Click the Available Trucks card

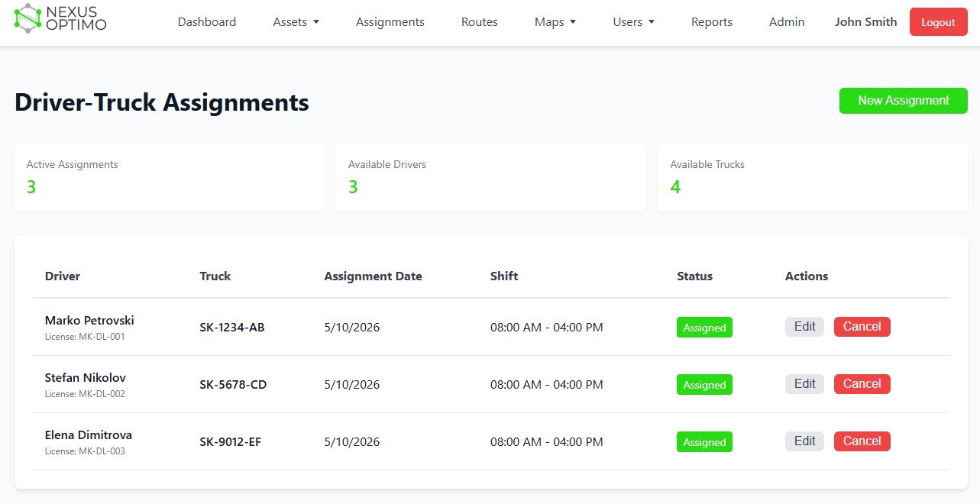tap(813, 178)
